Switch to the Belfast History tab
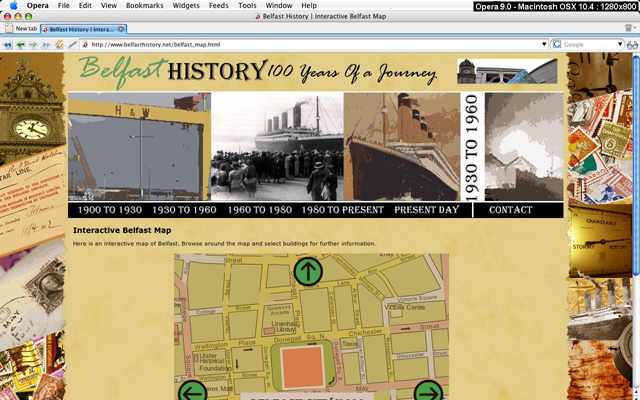640x400 pixels. 84,29
